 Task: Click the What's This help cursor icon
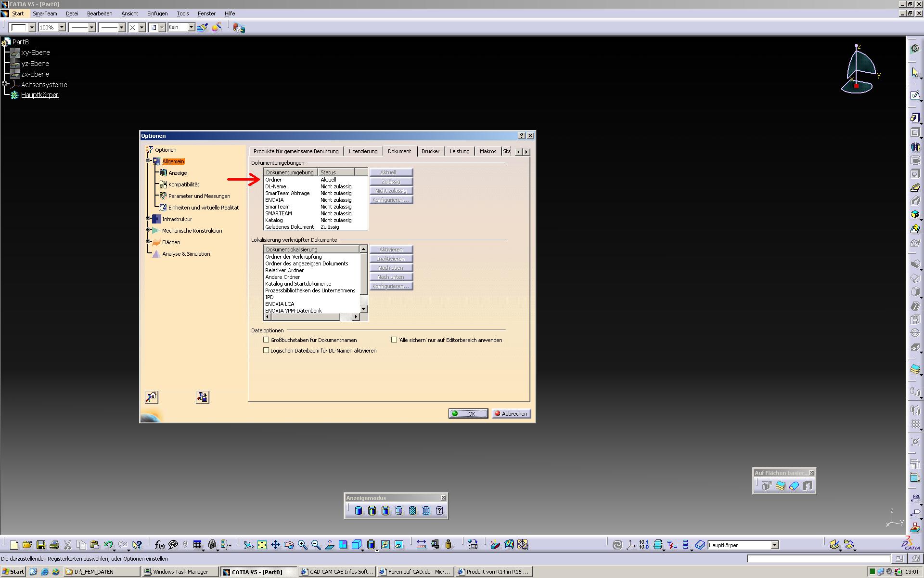coord(137,545)
